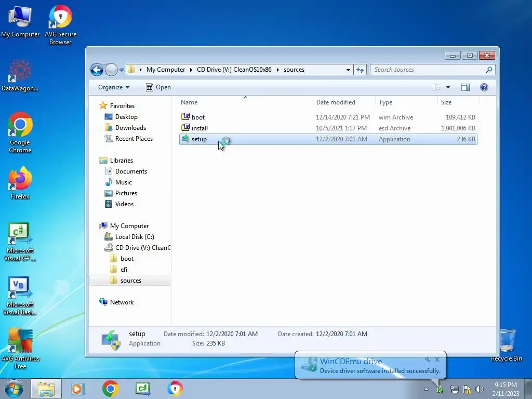Screen dimensions: 532x399
Task: Select Network in navigation pane
Action: pyautogui.click(x=122, y=302)
